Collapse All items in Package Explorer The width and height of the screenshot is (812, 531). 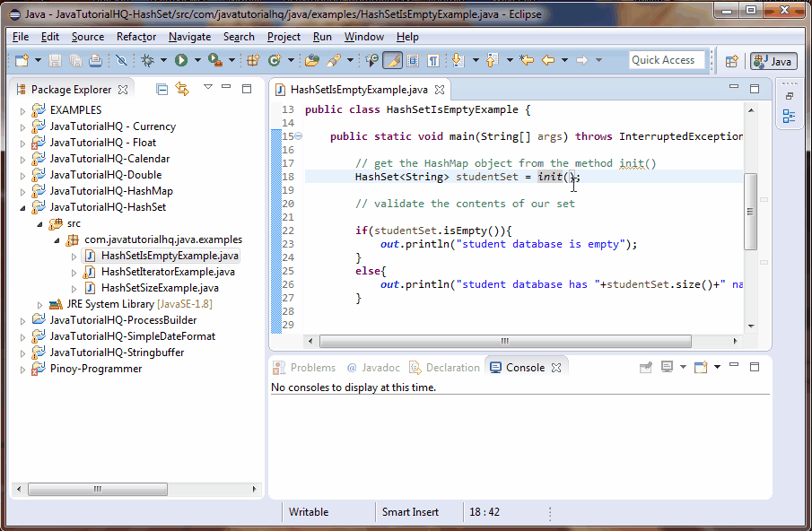tap(162, 89)
